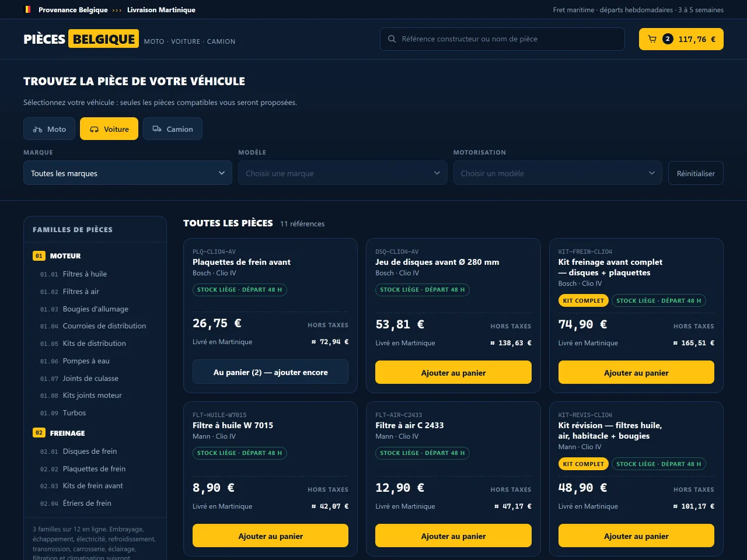Open the Filtre à air C 2433 title

coord(410,425)
